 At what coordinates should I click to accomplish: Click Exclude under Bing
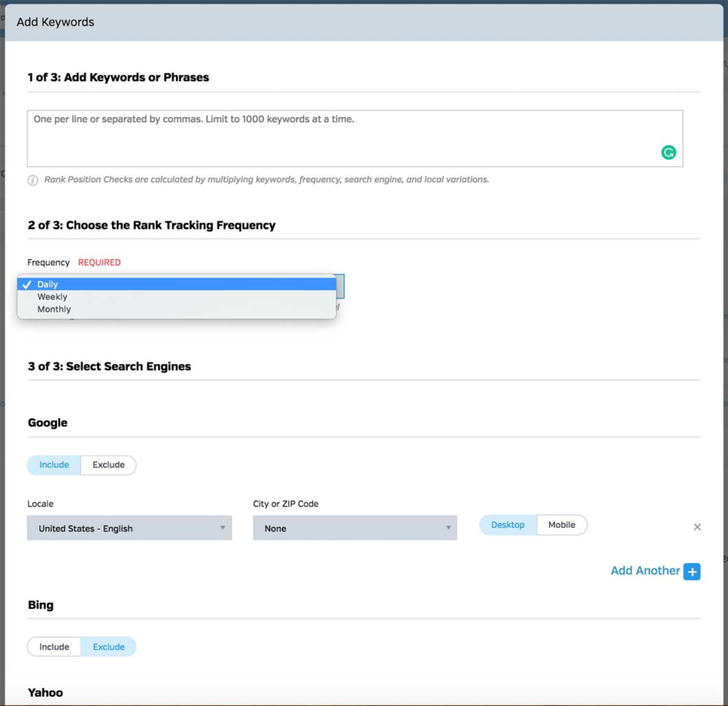click(108, 647)
